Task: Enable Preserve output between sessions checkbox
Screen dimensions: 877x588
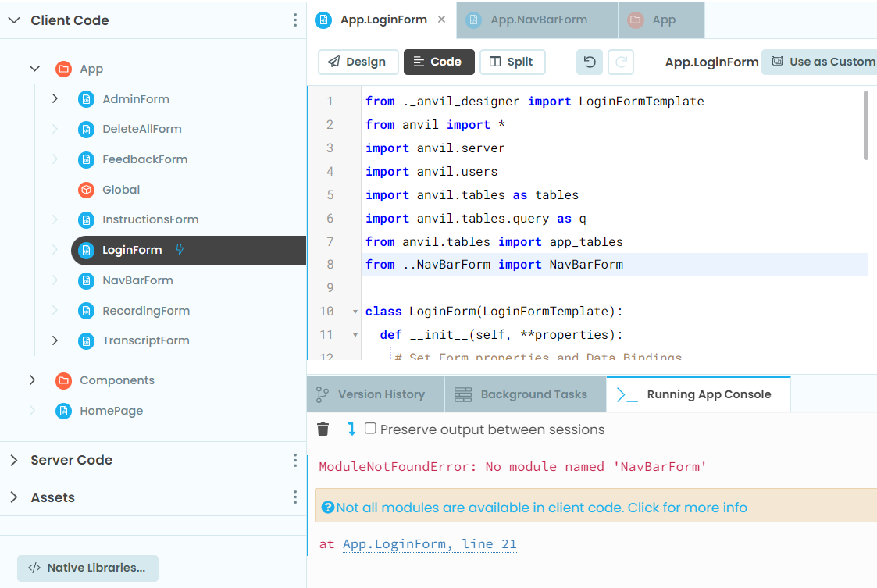Action: 370,429
